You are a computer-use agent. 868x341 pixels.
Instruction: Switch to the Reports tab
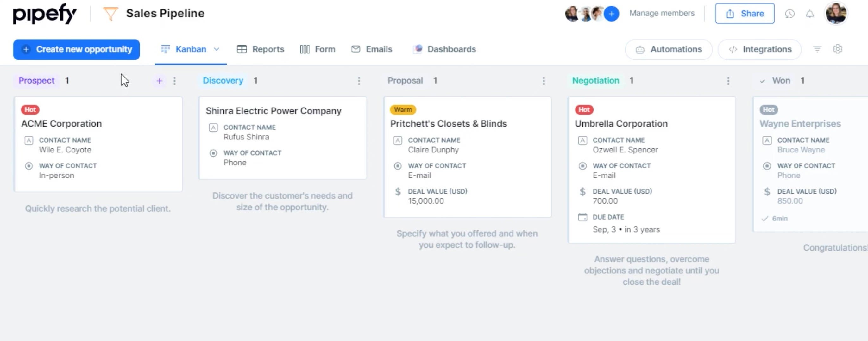[261, 49]
